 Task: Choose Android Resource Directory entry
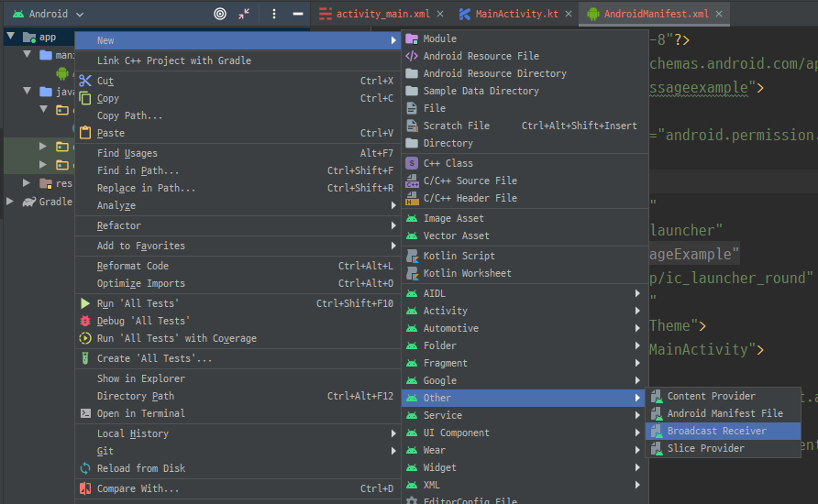tap(525, 73)
